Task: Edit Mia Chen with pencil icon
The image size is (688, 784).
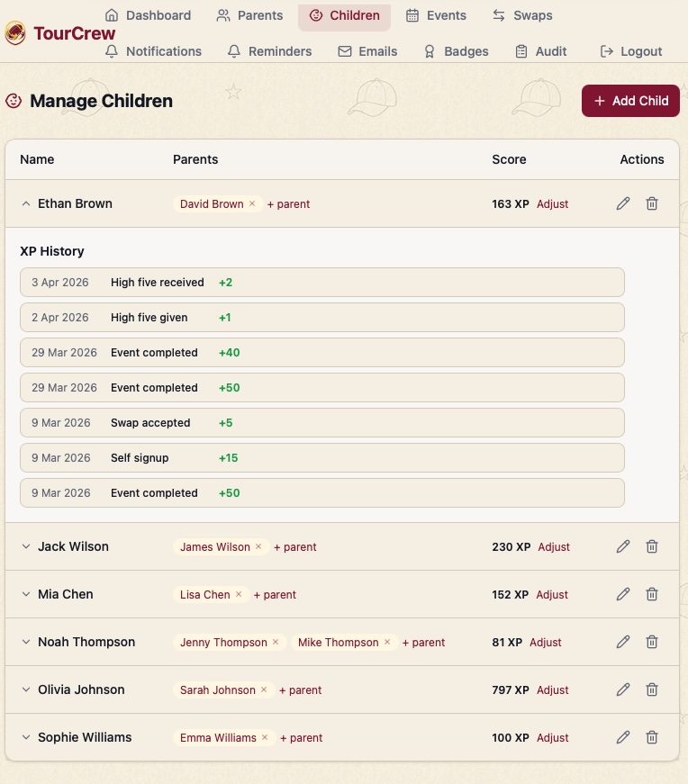Action: [x=623, y=594]
